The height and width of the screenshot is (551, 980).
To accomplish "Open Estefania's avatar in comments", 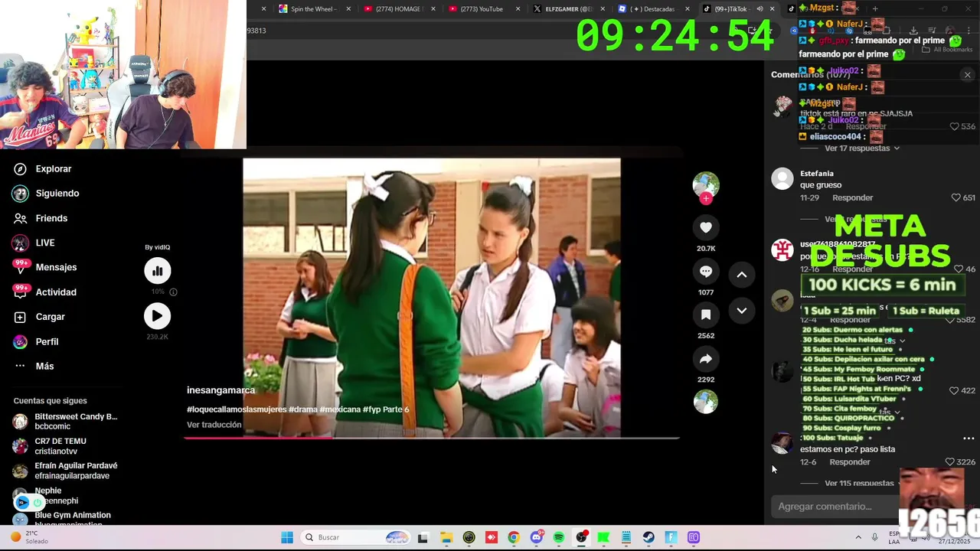I will [x=782, y=178].
